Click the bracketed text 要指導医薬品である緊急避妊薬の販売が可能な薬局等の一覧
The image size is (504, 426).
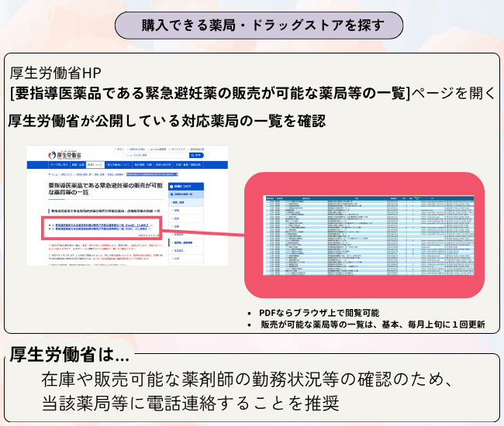pyautogui.click(x=210, y=93)
